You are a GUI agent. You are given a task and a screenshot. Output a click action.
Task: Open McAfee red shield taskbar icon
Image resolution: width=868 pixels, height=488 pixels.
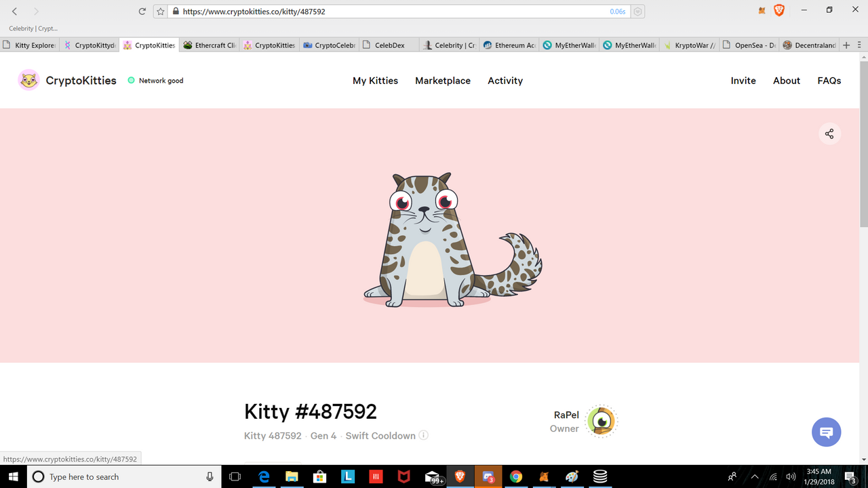point(403,476)
